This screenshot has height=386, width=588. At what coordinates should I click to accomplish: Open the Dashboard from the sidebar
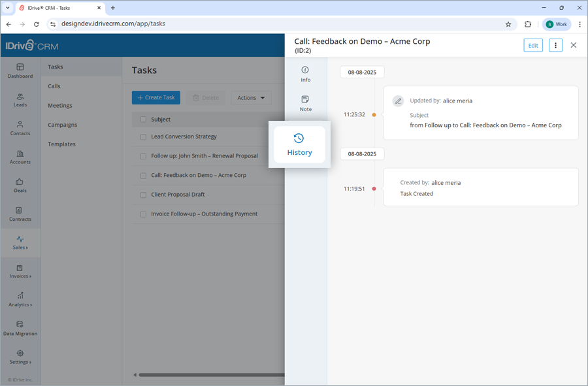pyautogui.click(x=20, y=72)
